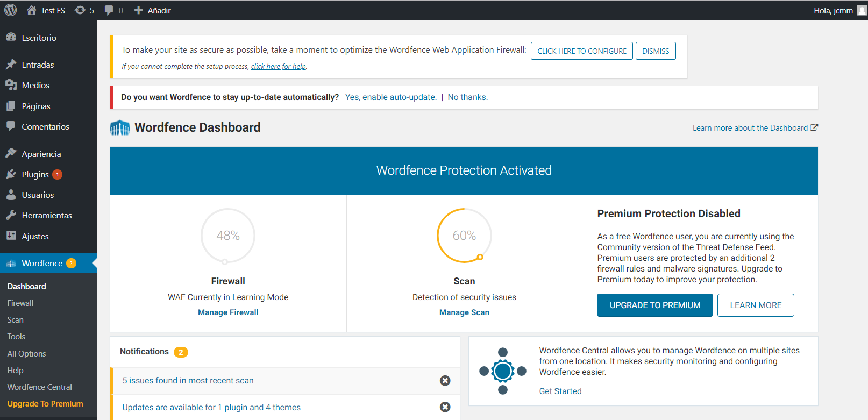Screen dimensions: 868x420
Task: Open the Manage Scan link
Action: click(x=464, y=312)
